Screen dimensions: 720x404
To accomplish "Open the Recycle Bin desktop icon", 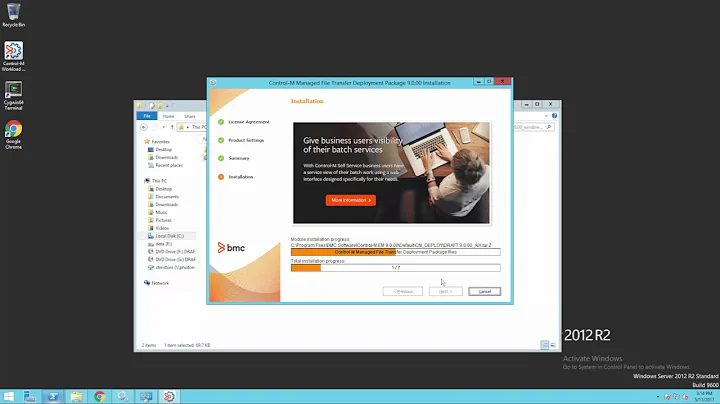I will 13,15.
